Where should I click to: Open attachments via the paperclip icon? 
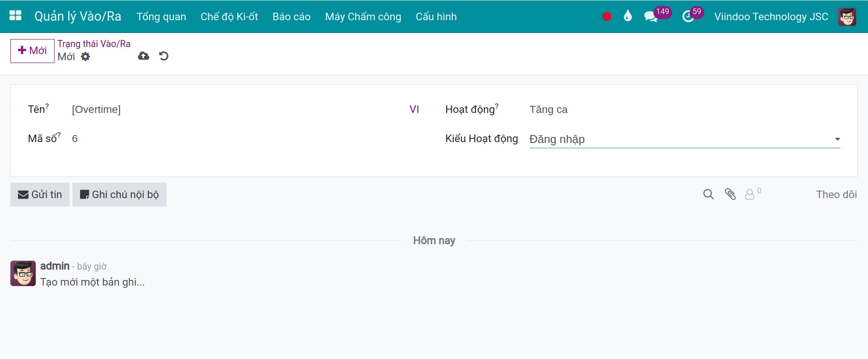tap(730, 194)
